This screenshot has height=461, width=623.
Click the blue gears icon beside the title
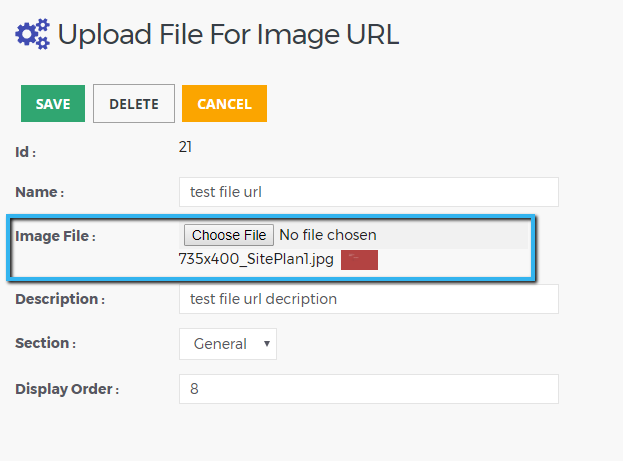tap(33, 34)
